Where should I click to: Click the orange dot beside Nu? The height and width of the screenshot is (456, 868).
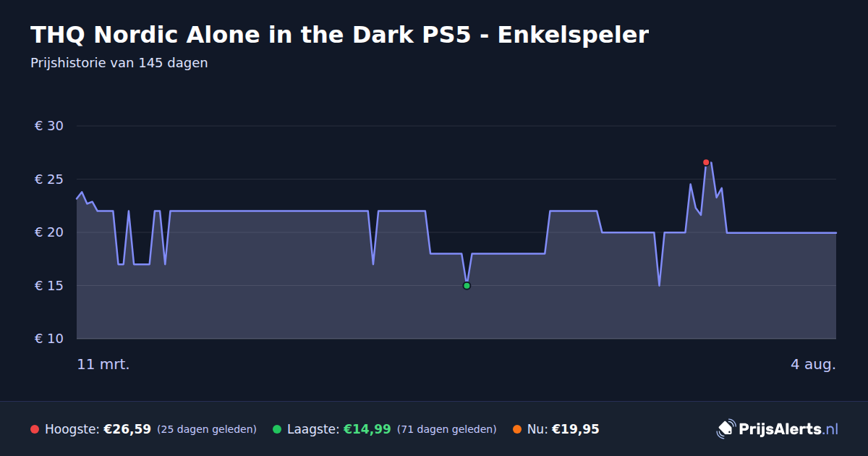coord(517,429)
